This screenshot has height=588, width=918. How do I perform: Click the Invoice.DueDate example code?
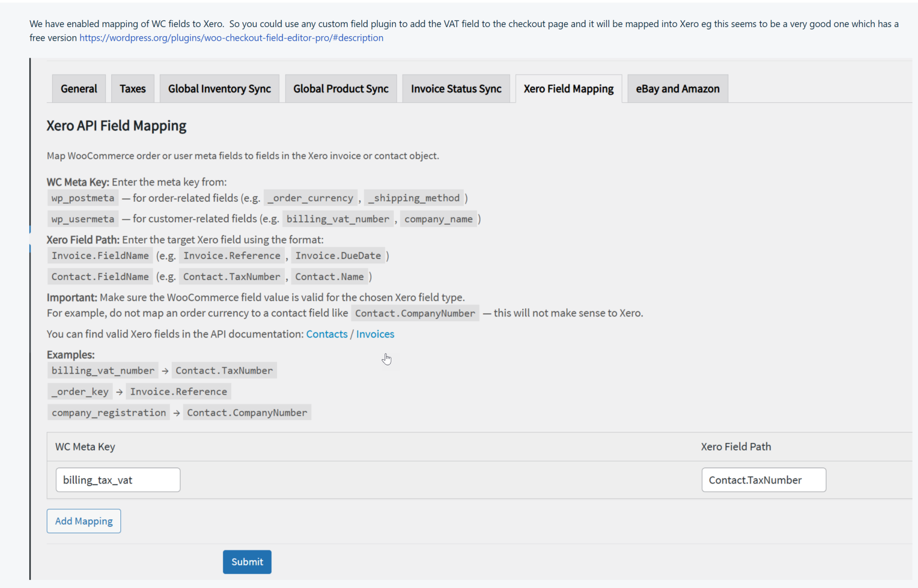tap(338, 256)
